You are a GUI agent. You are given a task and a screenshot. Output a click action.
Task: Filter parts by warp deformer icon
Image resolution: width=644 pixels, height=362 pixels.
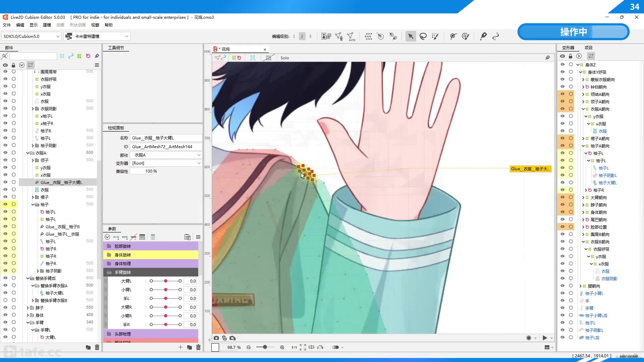[79, 56]
